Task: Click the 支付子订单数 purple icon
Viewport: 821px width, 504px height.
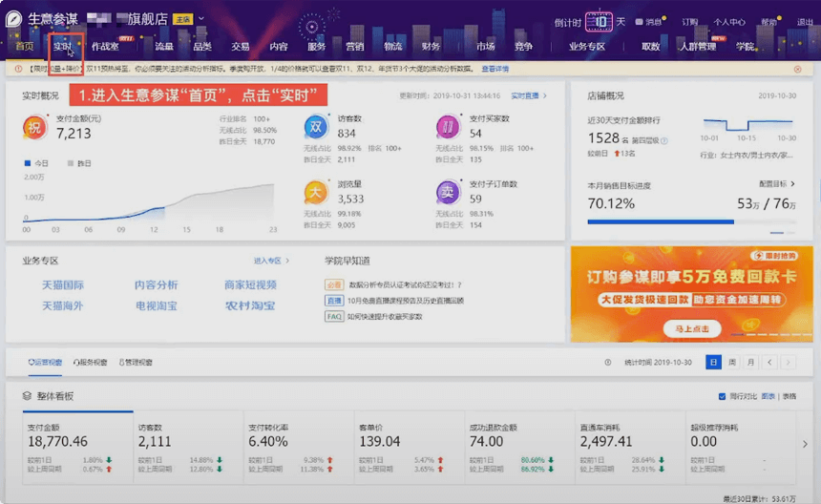Action: coord(447,193)
